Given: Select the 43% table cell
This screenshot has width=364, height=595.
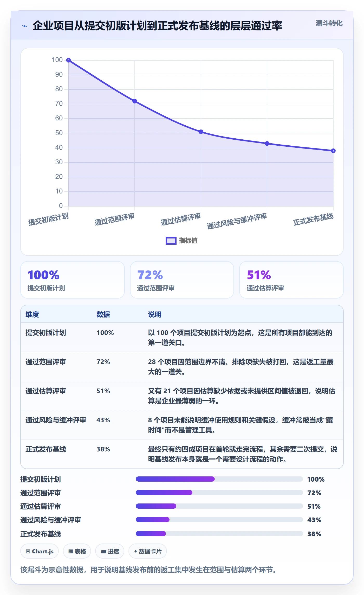Looking at the screenshot, I should point(103,420).
